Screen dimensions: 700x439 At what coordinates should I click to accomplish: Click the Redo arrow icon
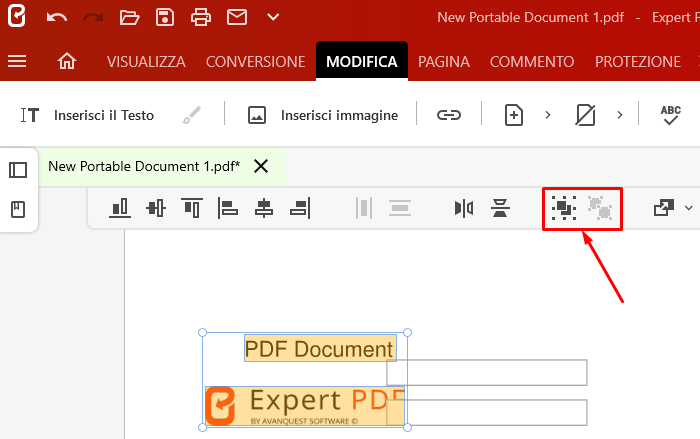[x=93, y=18]
